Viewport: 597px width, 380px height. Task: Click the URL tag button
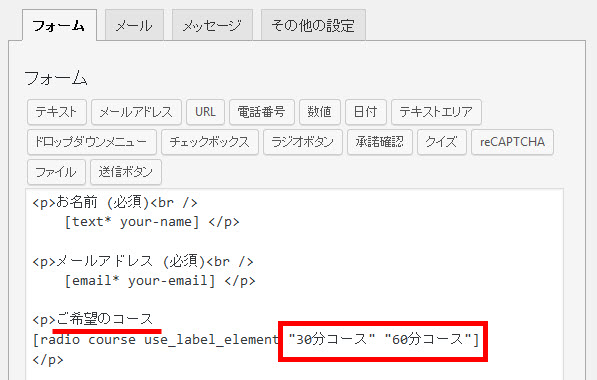click(205, 112)
